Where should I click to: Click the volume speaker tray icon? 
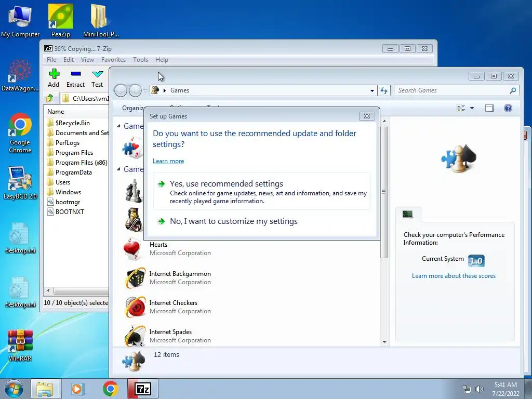pyautogui.click(x=480, y=389)
